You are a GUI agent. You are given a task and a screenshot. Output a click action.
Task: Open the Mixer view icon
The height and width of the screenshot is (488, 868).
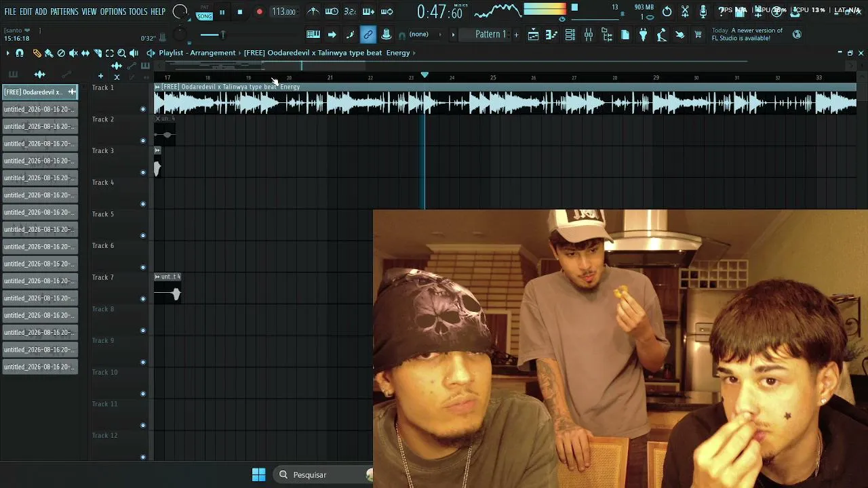point(589,35)
